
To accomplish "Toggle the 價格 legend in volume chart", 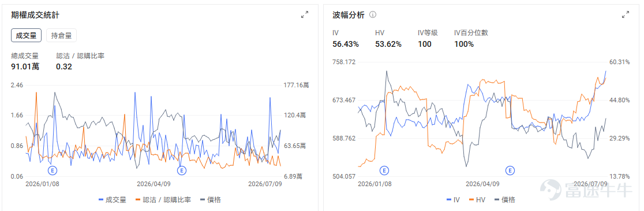I will pos(211,200).
